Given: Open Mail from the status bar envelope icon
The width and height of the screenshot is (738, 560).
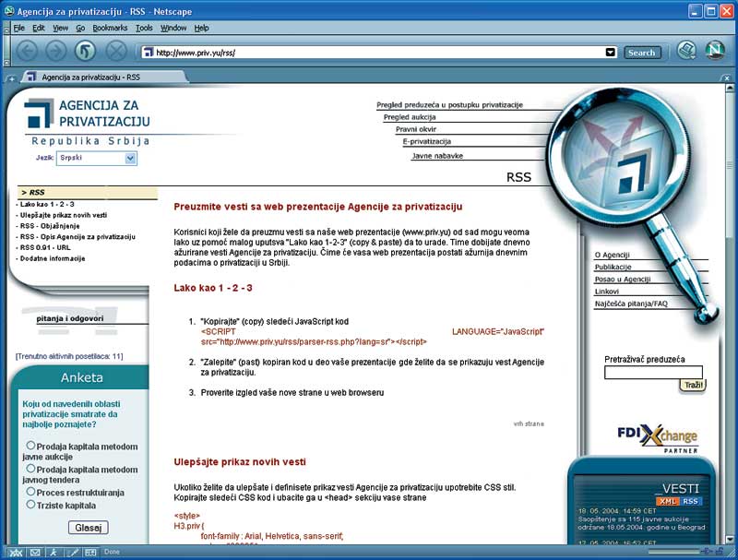Looking at the screenshot, I should coord(35,553).
